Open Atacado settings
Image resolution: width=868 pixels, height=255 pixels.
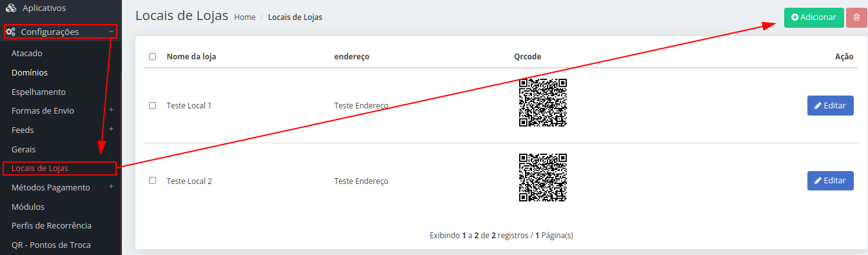27,53
